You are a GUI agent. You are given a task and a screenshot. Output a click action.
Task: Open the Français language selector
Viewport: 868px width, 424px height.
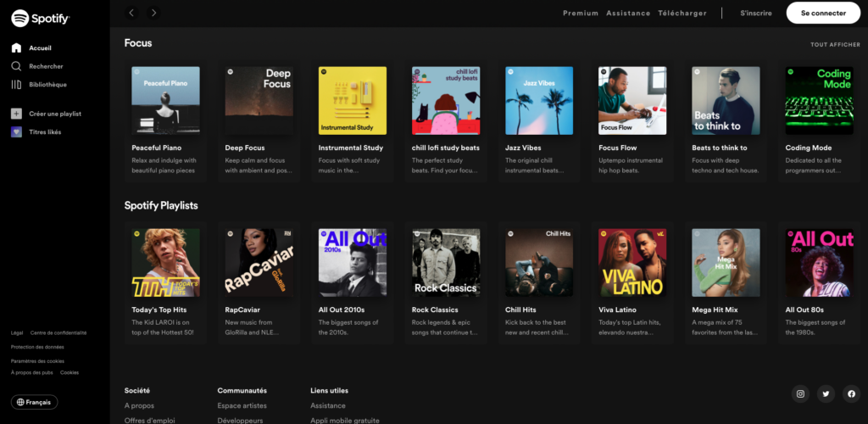(34, 403)
